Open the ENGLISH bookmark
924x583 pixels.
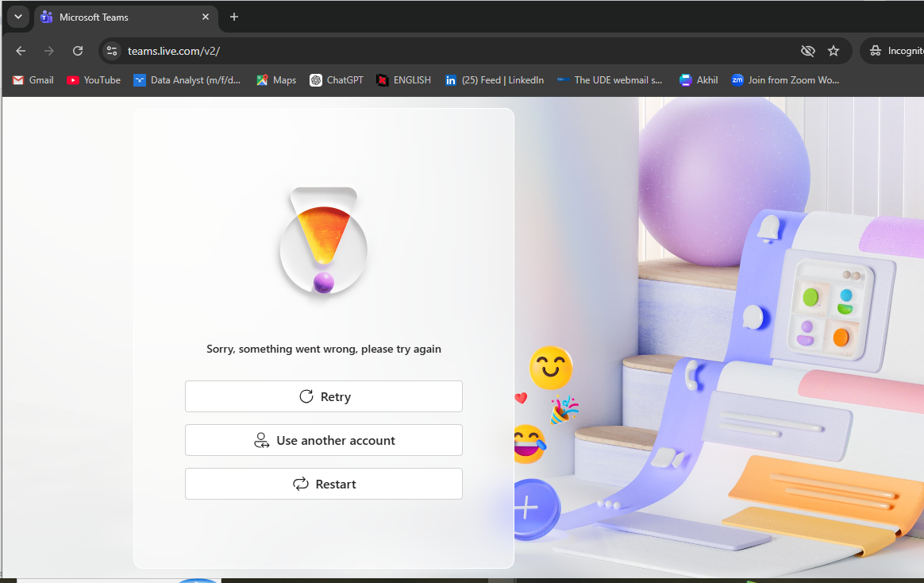(404, 80)
